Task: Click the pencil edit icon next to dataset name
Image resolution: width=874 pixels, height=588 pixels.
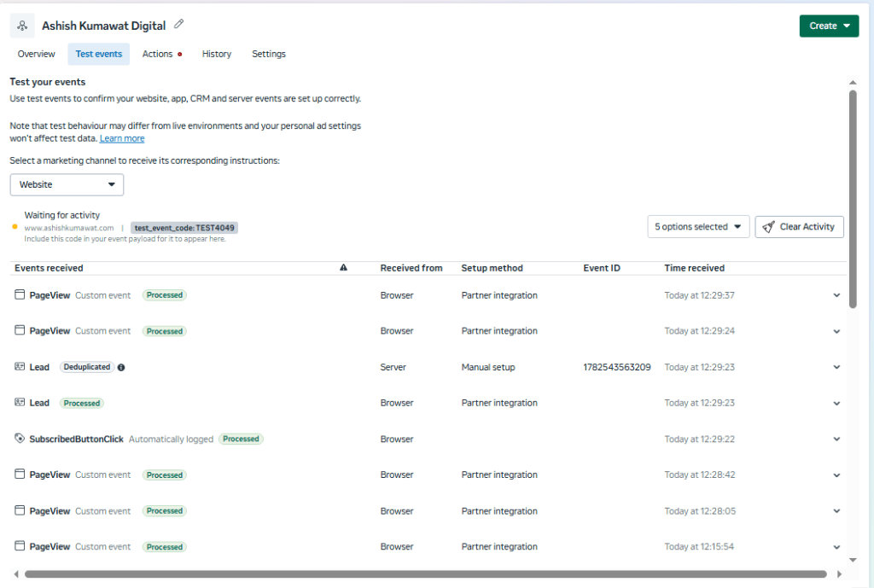Action: (x=179, y=24)
